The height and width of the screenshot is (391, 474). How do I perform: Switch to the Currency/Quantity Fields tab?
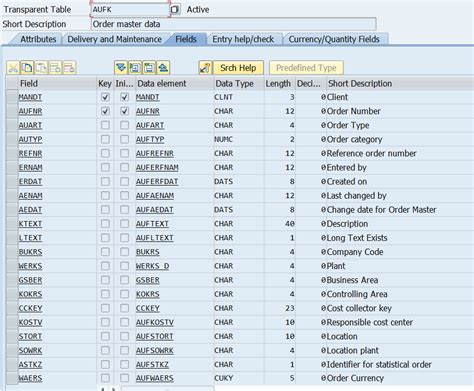334,39
